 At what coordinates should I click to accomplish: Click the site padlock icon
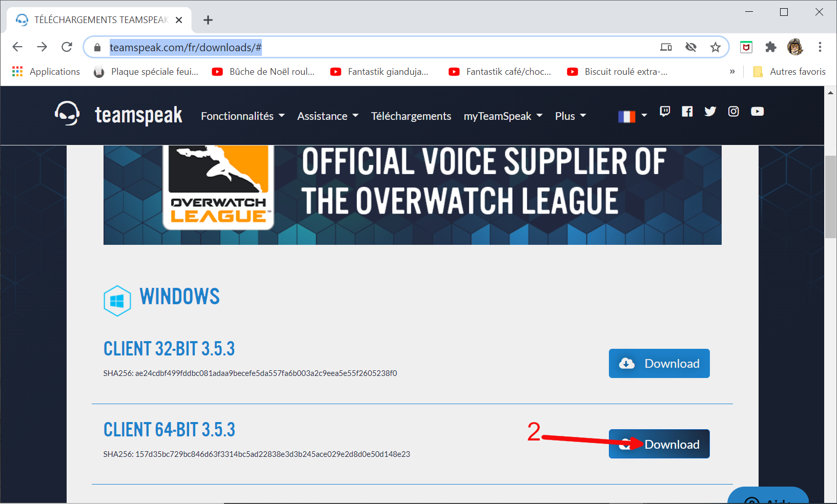[x=97, y=47]
